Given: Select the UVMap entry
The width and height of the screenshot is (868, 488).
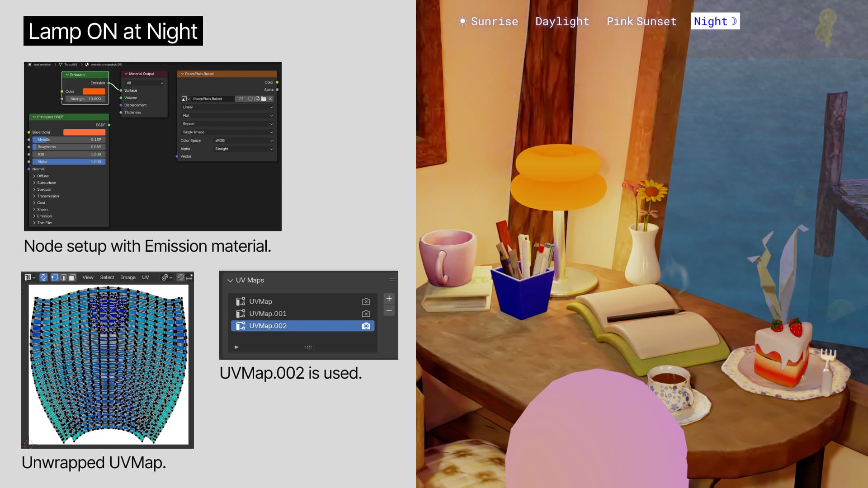Looking at the screenshot, I should tap(302, 301).
